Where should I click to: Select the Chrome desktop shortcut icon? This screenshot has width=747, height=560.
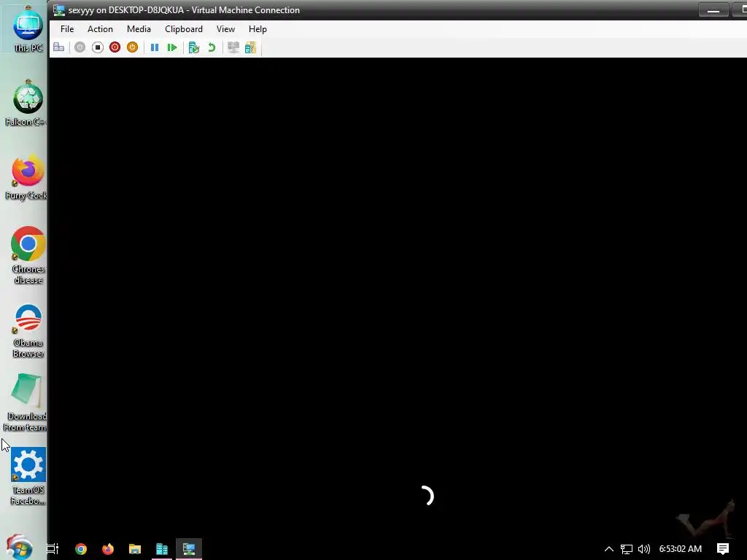[28, 256]
